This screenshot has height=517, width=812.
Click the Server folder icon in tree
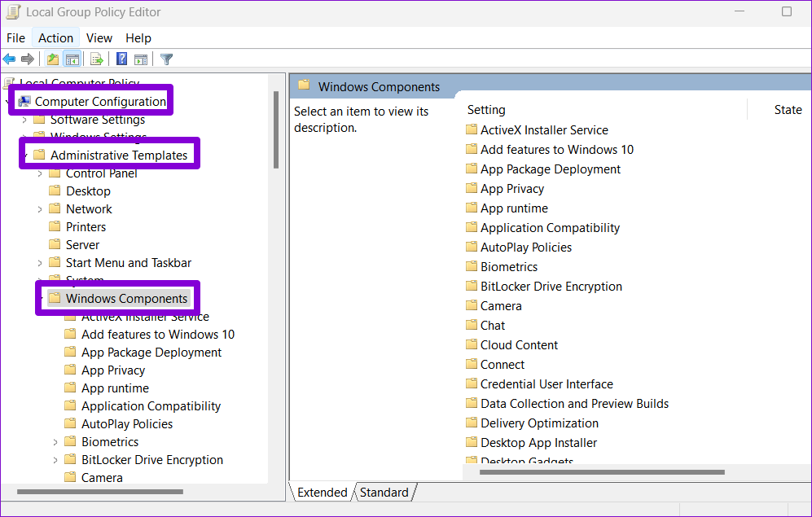[55, 244]
